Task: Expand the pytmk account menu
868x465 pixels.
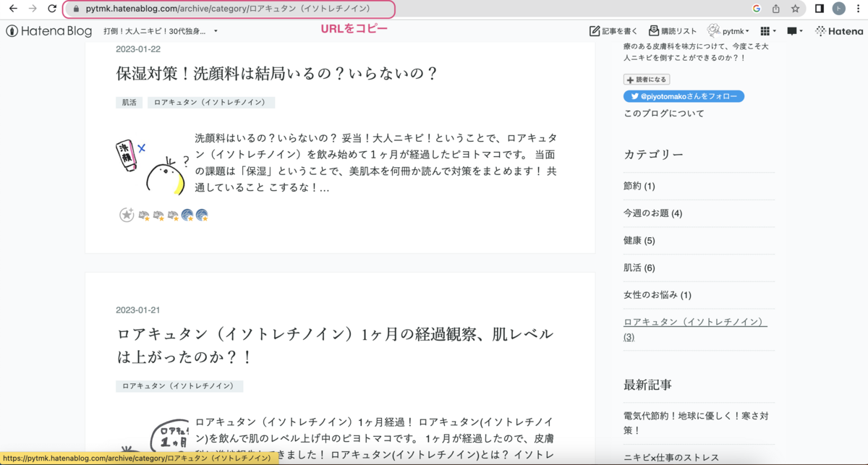Action: click(x=728, y=31)
